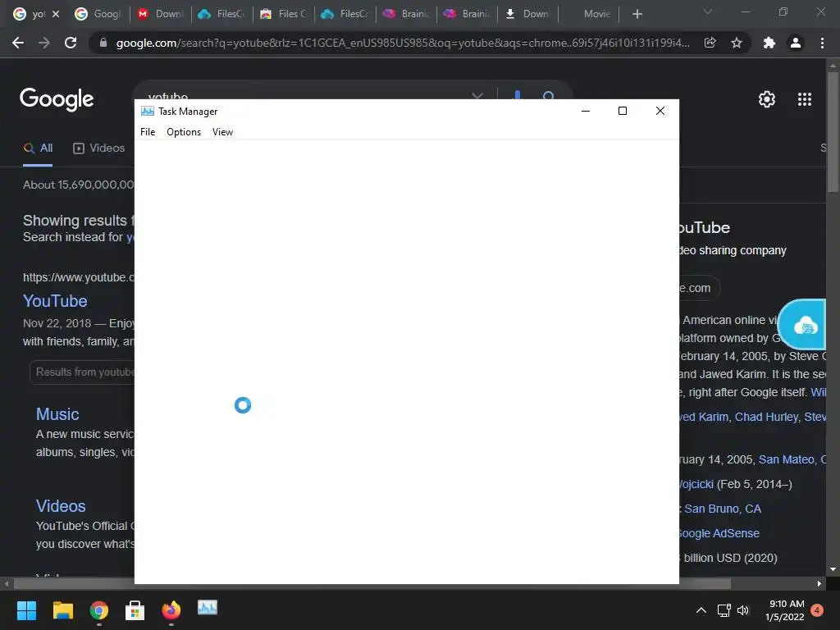Image resolution: width=840 pixels, height=630 pixels.
Task: Go forward in Chrome
Action: pos(44,43)
